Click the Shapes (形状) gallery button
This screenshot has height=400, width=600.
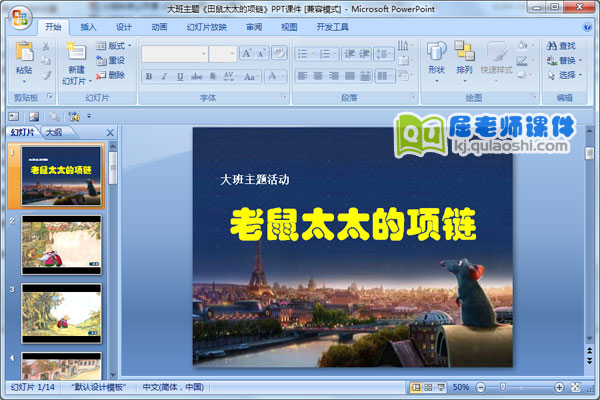(436, 58)
